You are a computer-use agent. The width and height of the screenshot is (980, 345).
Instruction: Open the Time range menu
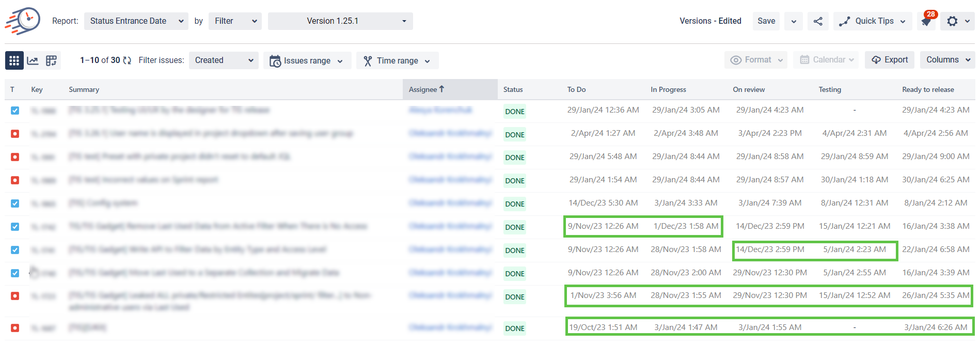click(397, 60)
